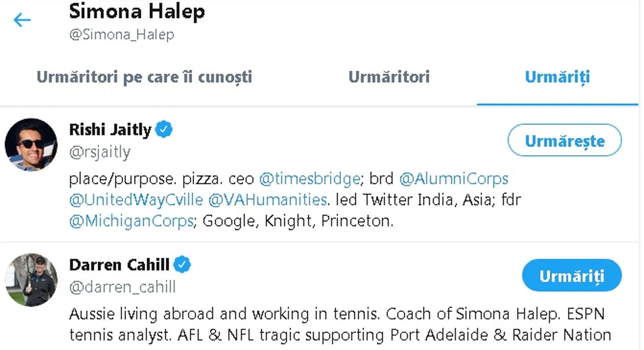This screenshot has height=350, width=644.
Task: Open the Urmăritori pe care îi cunoști tab
Action: coord(144,77)
